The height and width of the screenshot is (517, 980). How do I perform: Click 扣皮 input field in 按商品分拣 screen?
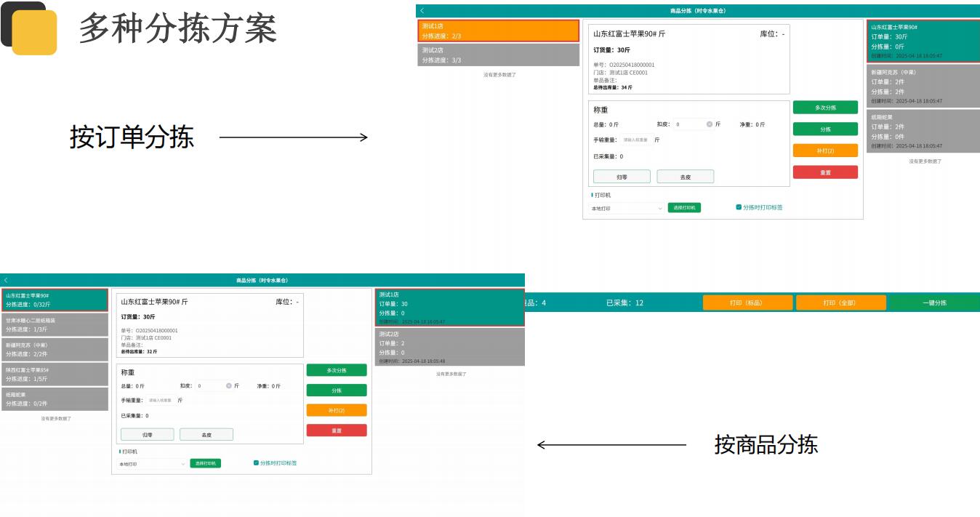[214, 386]
